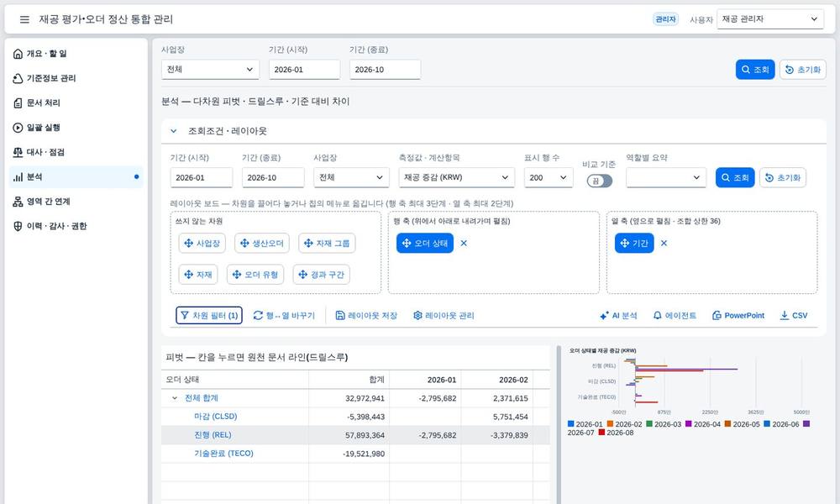The width and height of the screenshot is (840, 504).
Task: Open 대사 · 점검 from the sidebar
Action: pyautogui.click(x=76, y=152)
